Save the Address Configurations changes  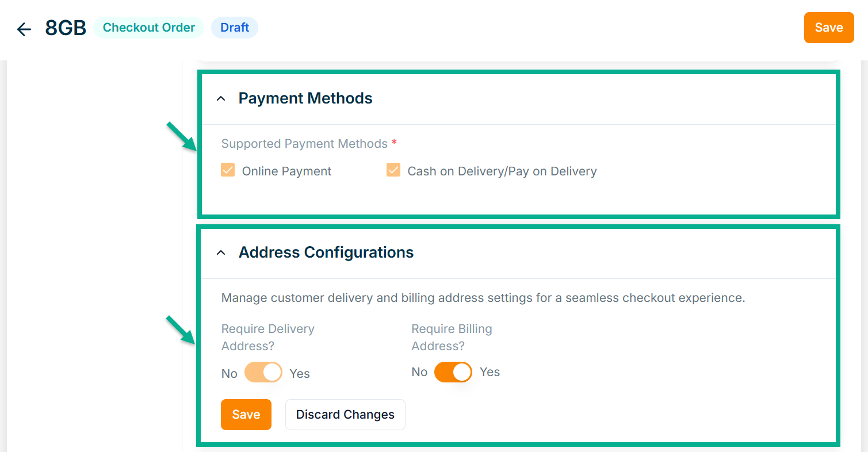coord(246,415)
